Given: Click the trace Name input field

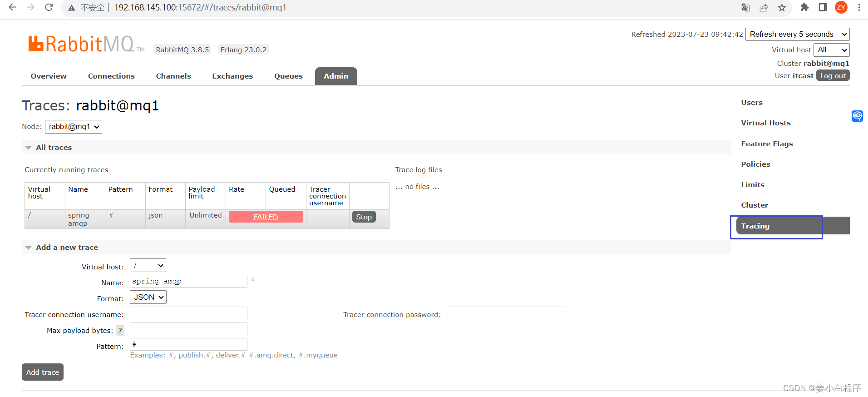Looking at the screenshot, I should pyautogui.click(x=188, y=281).
